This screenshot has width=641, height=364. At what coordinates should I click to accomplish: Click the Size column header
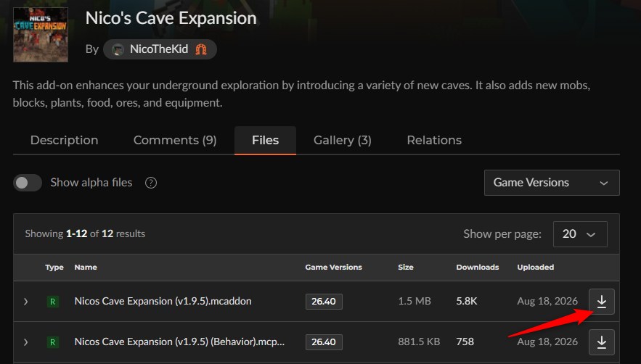coord(406,267)
